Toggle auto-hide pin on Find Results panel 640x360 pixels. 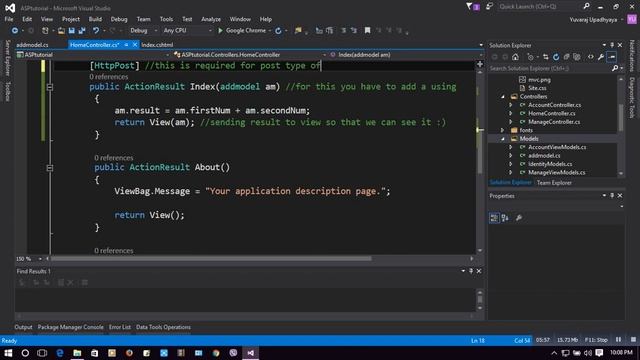(471, 271)
